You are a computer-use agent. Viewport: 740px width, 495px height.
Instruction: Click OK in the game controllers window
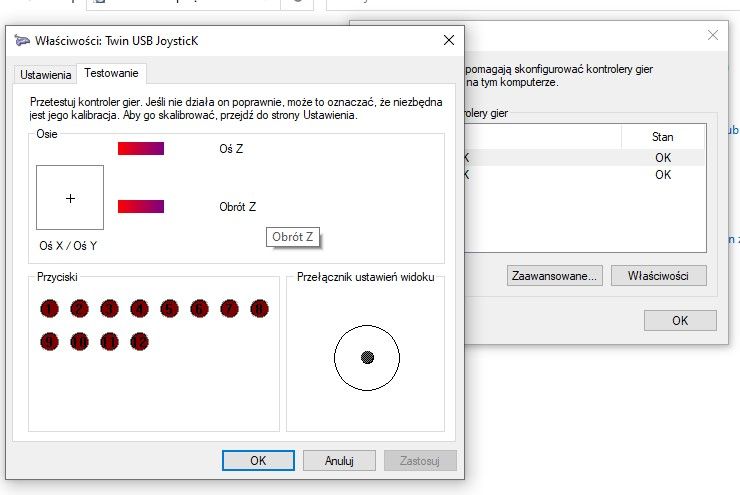(x=680, y=321)
